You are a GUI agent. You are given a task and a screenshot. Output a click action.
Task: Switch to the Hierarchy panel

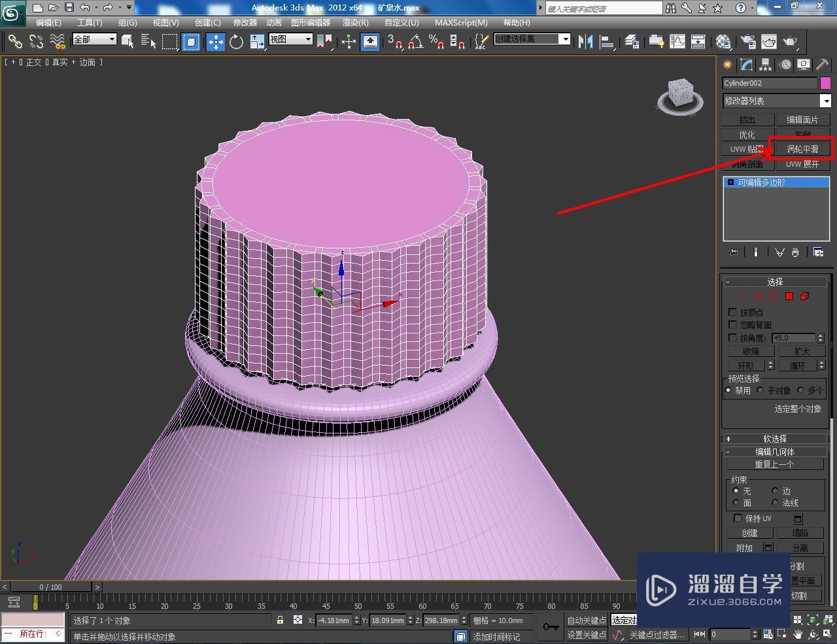pyautogui.click(x=765, y=65)
